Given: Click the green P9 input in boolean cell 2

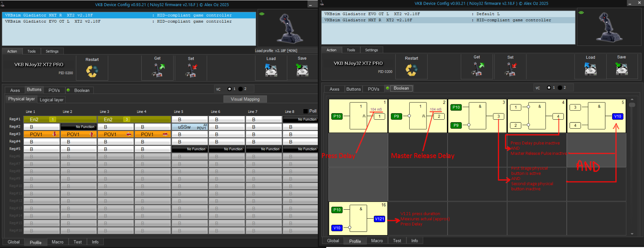Looking at the screenshot, I should [x=396, y=116].
